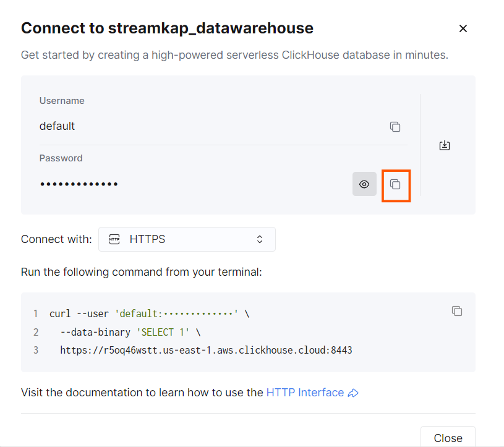Dismiss the dialog with the X icon
This screenshot has width=504, height=447.
(x=463, y=28)
